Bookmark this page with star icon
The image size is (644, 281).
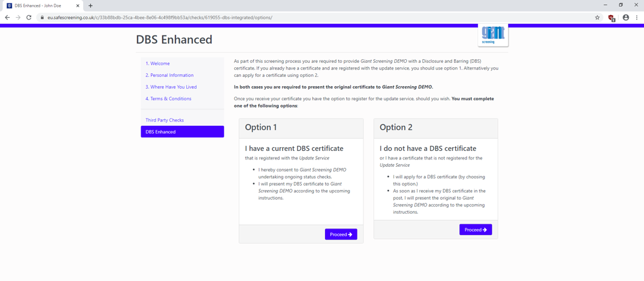coord(597,18)
